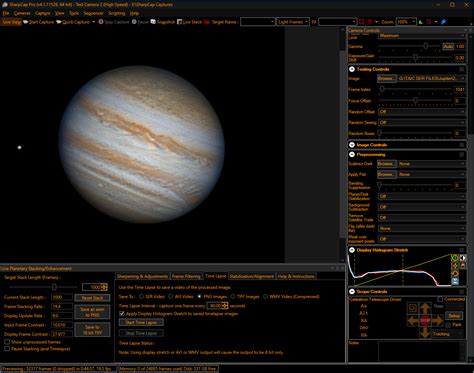This screenshot has height=373, width=474.
Task: Open the Sequencer menu
Action: click(x=93, y=13)
